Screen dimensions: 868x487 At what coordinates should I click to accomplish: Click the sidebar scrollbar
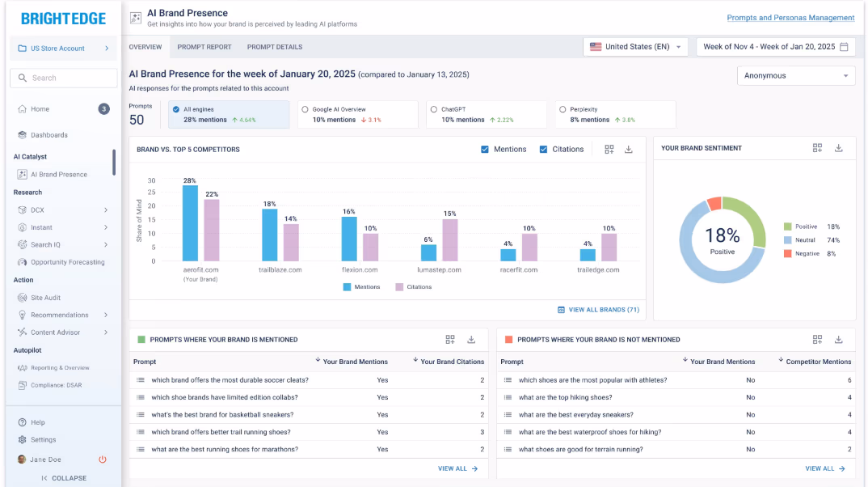coord(114,163)
